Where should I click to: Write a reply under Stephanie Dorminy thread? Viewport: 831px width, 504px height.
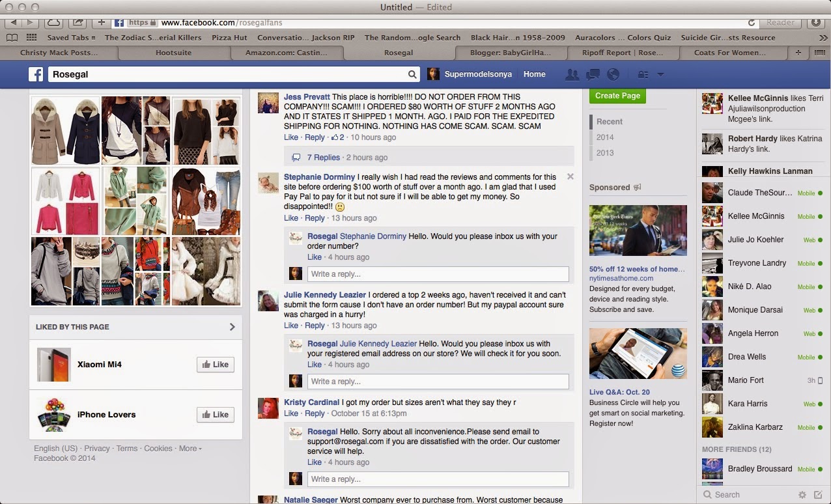pyautogui.click(x=438, y=274)
